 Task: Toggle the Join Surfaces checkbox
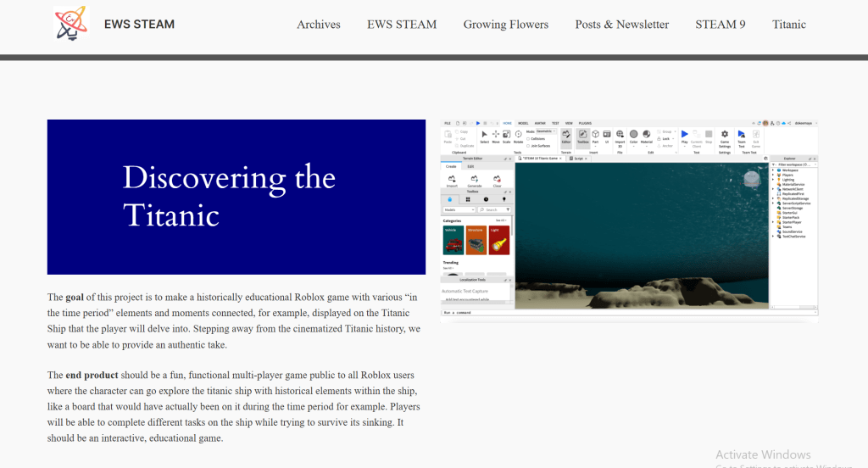pos(529,146)
